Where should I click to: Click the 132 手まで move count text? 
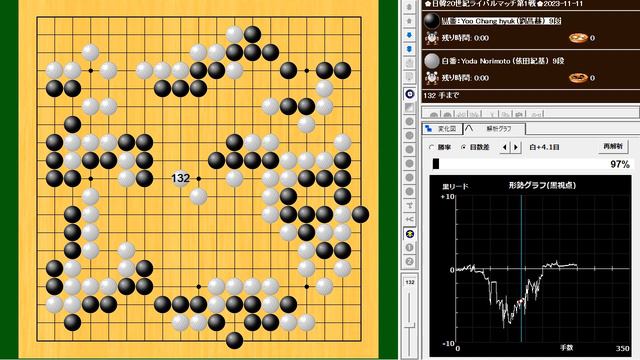(x=441, y=95)
